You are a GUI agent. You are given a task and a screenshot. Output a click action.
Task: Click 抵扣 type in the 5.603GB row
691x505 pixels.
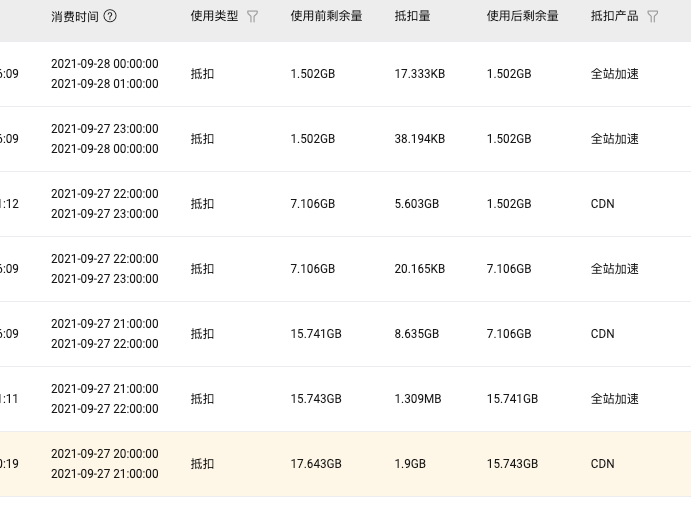click(202, 204)
